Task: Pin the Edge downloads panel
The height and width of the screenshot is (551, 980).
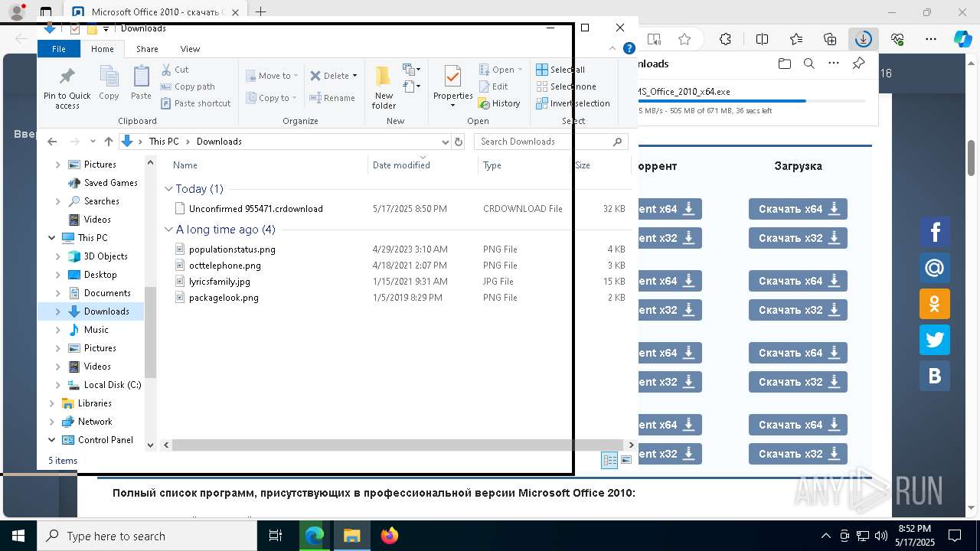Action: click(858, 64)
